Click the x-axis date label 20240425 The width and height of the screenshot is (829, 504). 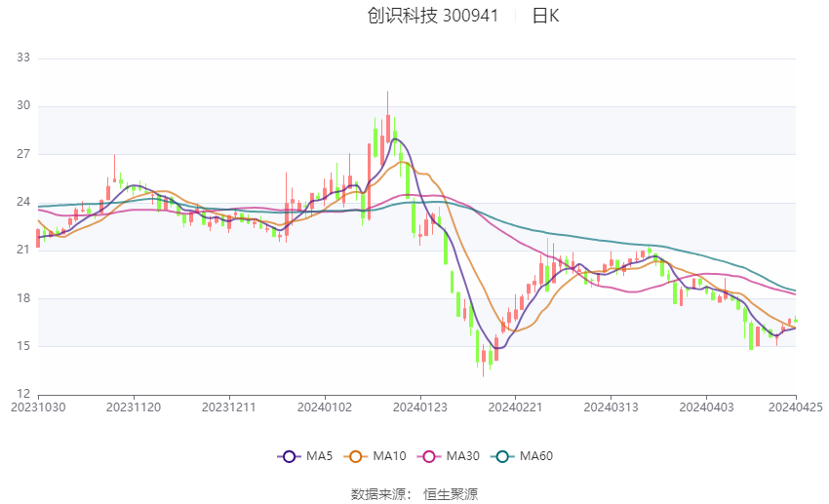click(x=796, y=407)
